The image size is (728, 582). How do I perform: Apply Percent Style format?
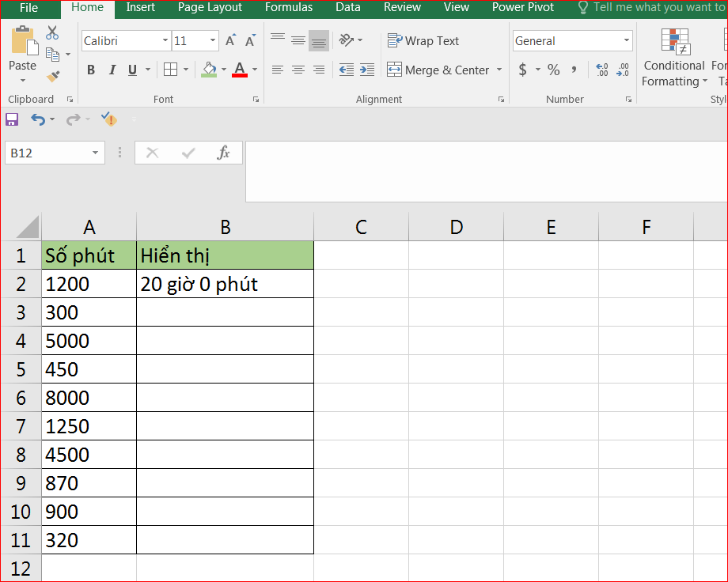(553, 70)
